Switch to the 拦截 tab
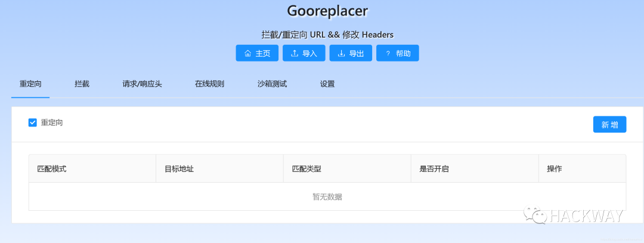This screenshot has height=243, width=644. point(82,84)
